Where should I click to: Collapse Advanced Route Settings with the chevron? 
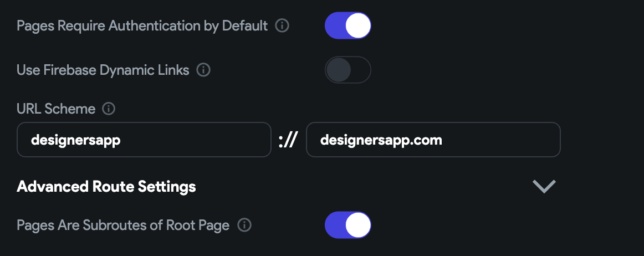click(x=544, y=187)
